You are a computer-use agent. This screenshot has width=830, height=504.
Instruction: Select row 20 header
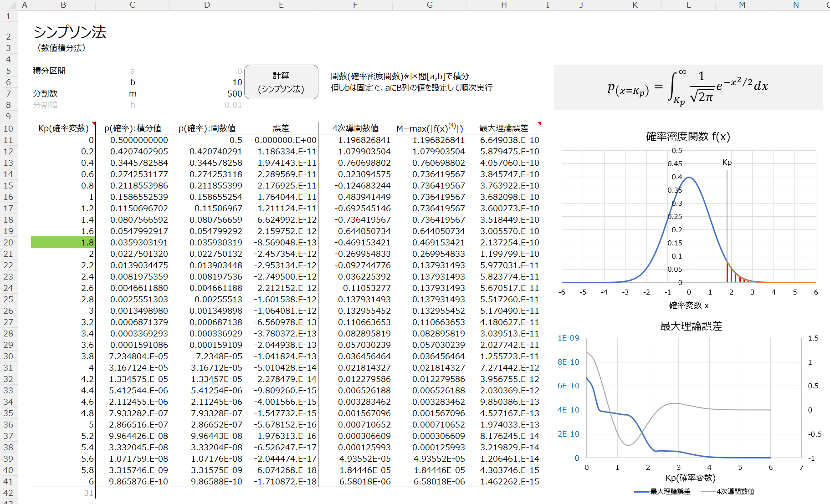(8, 242)
